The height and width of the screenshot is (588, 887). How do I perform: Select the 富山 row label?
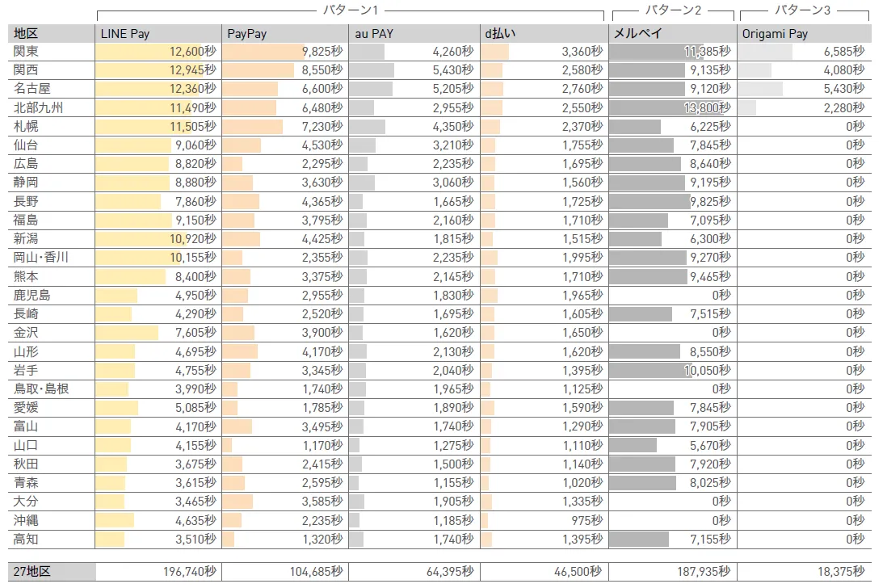point(26,426)
